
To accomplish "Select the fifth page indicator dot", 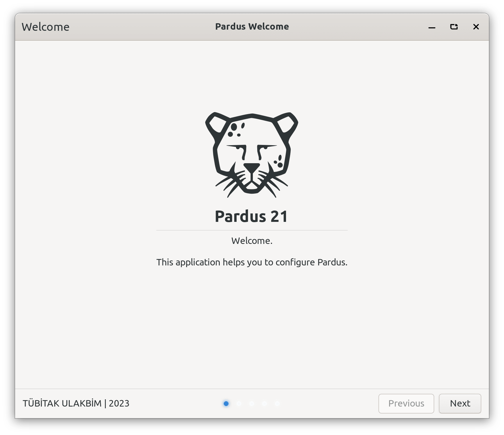I will click(x=277, y=403).
